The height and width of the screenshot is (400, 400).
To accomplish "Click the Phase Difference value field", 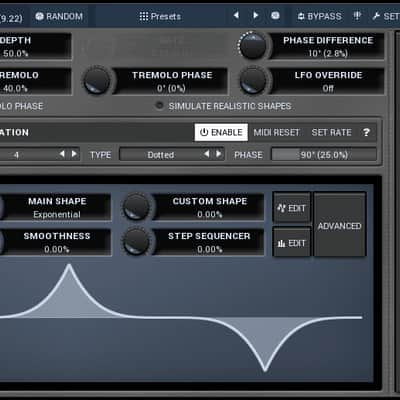I will (328, 46).
